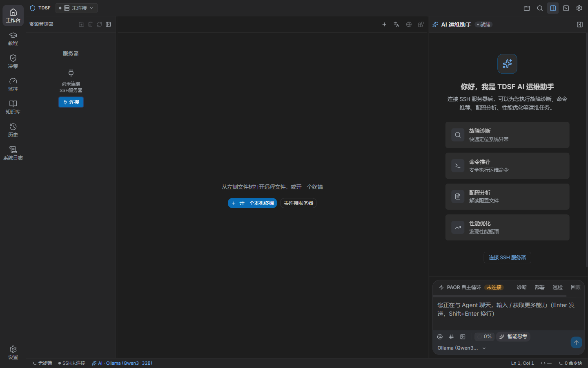Go to the 监控 monitoring section

pyautogui.click(x=13, y=85)
